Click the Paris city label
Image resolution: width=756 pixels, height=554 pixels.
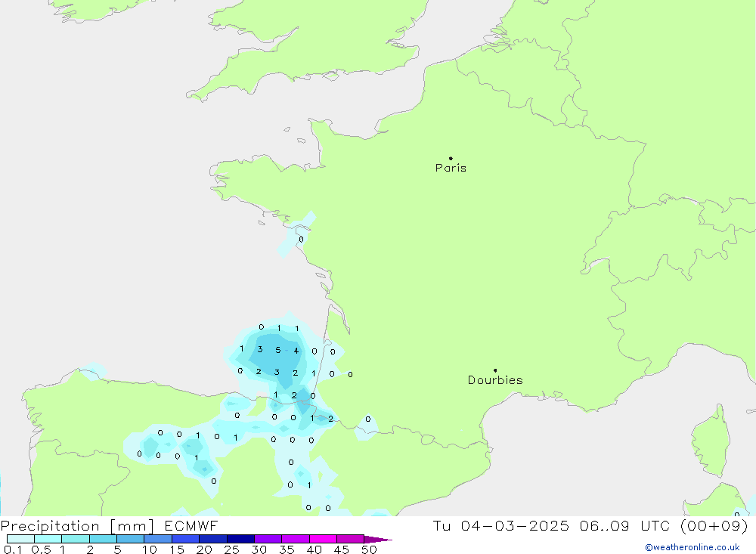(451, 168)
